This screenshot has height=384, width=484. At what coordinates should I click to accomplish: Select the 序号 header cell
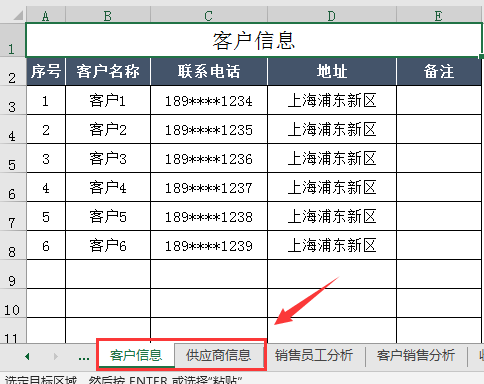46,72
